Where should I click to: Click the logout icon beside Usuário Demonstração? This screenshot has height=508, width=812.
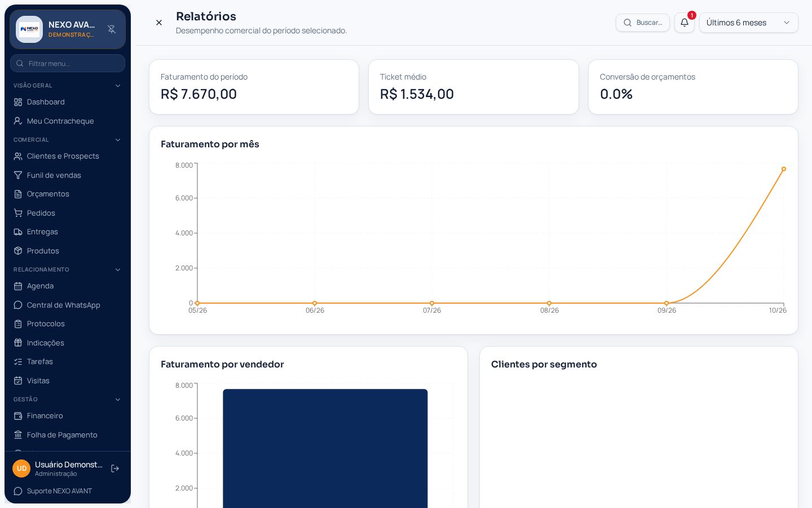[x=115, y=468]
